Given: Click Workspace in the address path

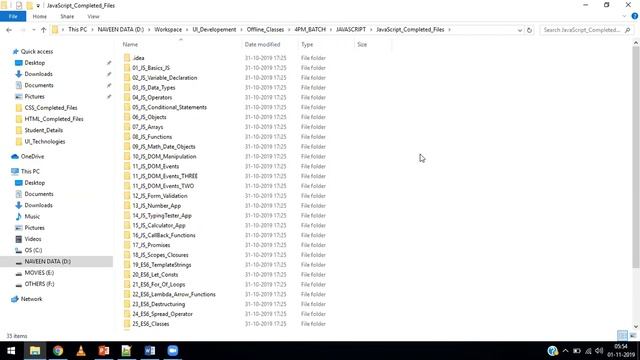Looking at the screenshot, I should pyautogui.click(x=168, y=29).
